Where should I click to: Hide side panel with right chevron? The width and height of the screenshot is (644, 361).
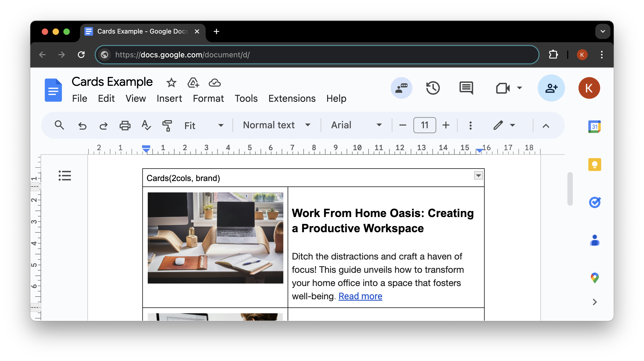pyautogui.click(x=594, y=302)
